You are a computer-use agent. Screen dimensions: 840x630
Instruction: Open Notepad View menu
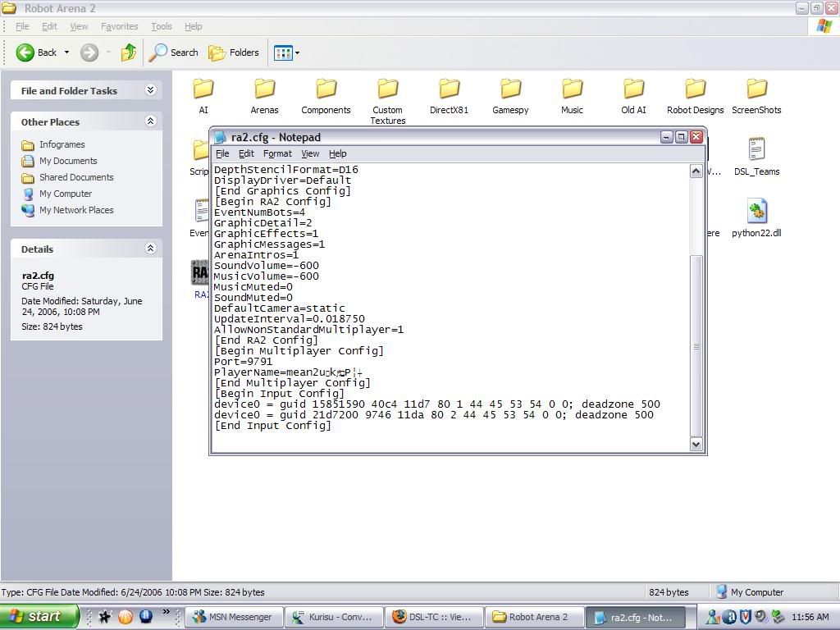point(310,153)
